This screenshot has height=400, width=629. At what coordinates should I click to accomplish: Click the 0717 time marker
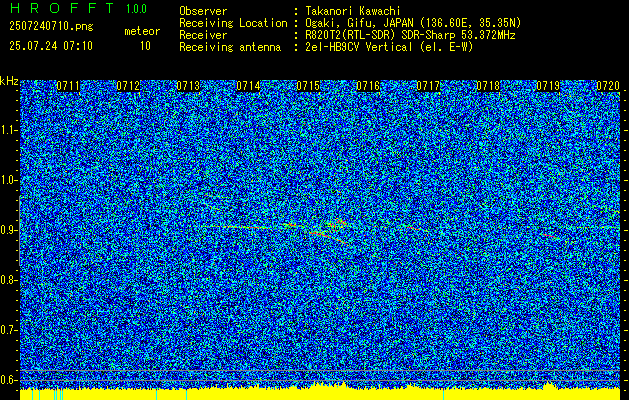(428, 86)
